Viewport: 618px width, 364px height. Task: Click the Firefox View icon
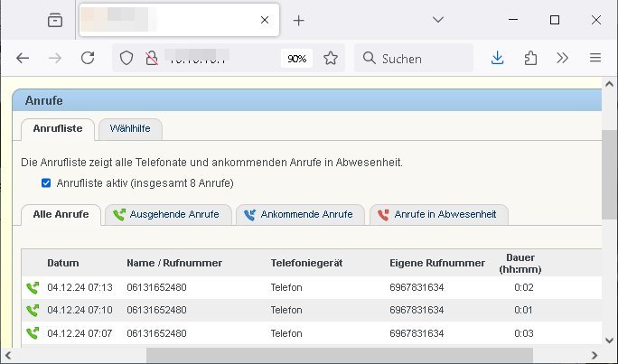click(x=55, y=20)
